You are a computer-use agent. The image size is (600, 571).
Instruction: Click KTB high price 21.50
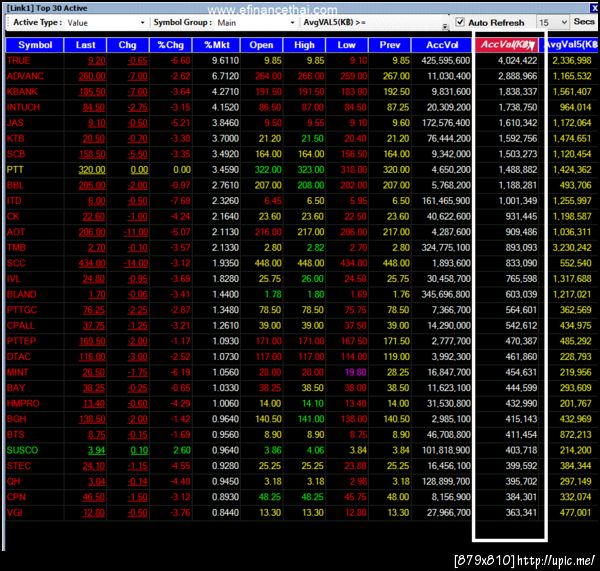pyautogui.click(x=313, y=139)
